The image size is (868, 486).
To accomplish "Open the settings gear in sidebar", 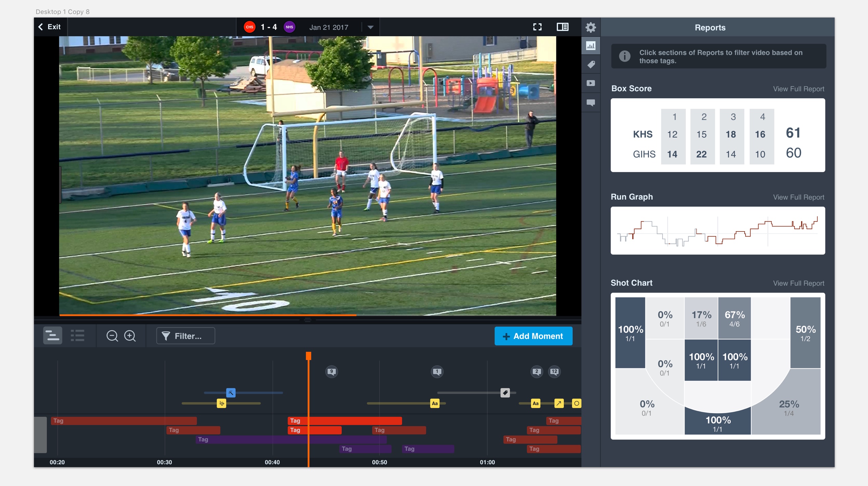I will [x=591, y=27].
